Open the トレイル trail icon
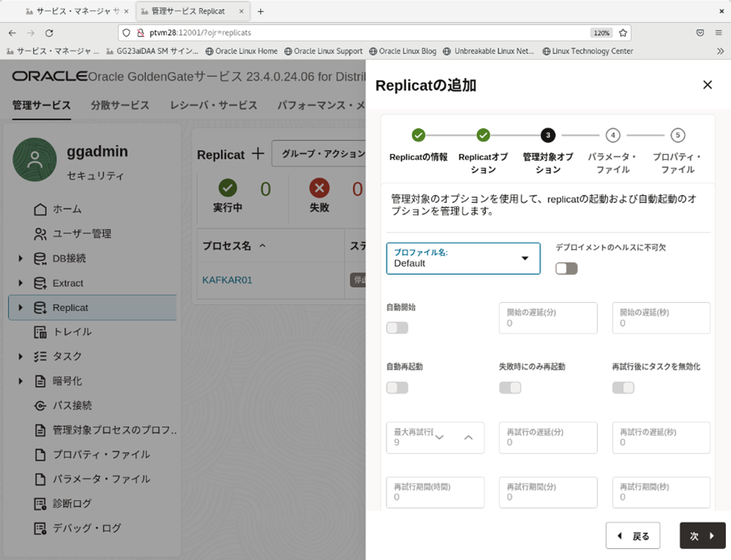The height and width of the screenshot is (560, 731). click(40, 332)
